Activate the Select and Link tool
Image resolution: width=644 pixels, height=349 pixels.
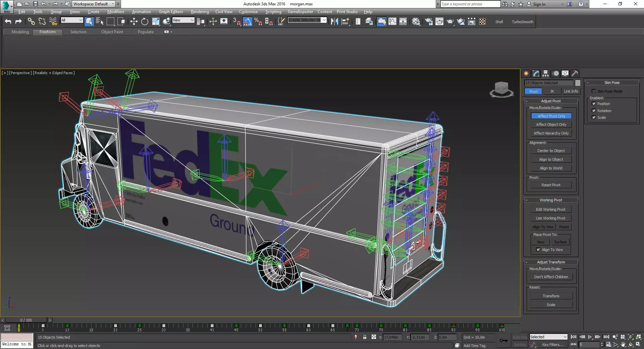[x=31, y=21]
